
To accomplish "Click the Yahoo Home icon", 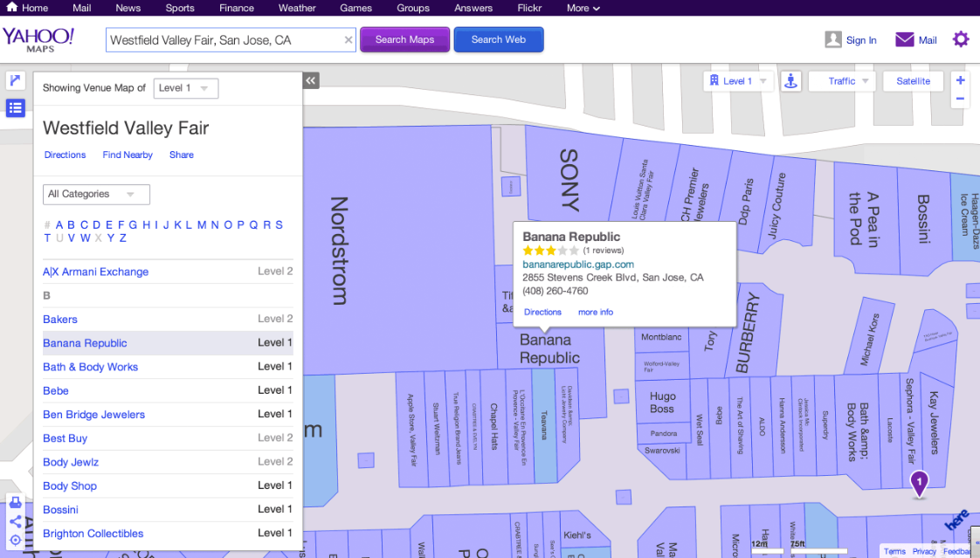I will pyautogui.click(x=12, y=7).
